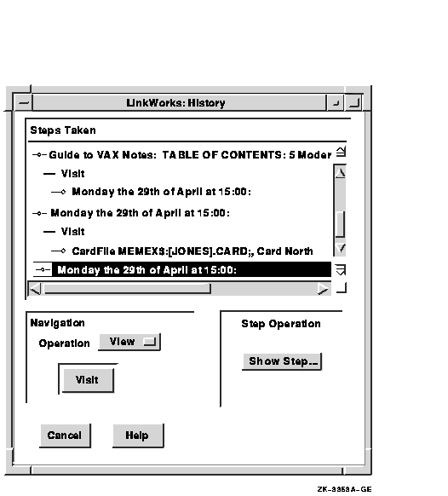Collapse the Guide to VAX Notes step
Image resolution: width=448 pixels, height=496 pixels.
[39, 155]
